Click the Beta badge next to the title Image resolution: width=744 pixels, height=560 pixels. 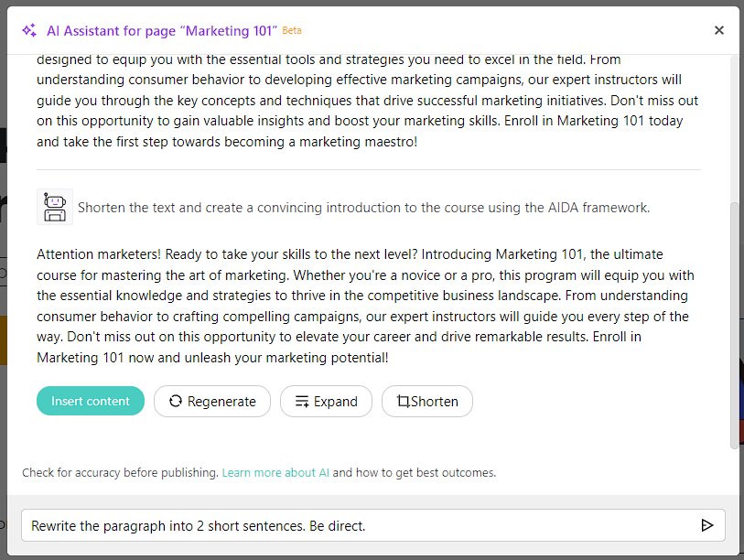tap(292, 30)
